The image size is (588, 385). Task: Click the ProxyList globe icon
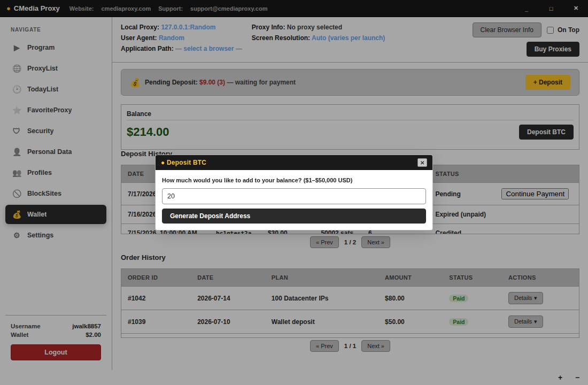click(17, 68)
